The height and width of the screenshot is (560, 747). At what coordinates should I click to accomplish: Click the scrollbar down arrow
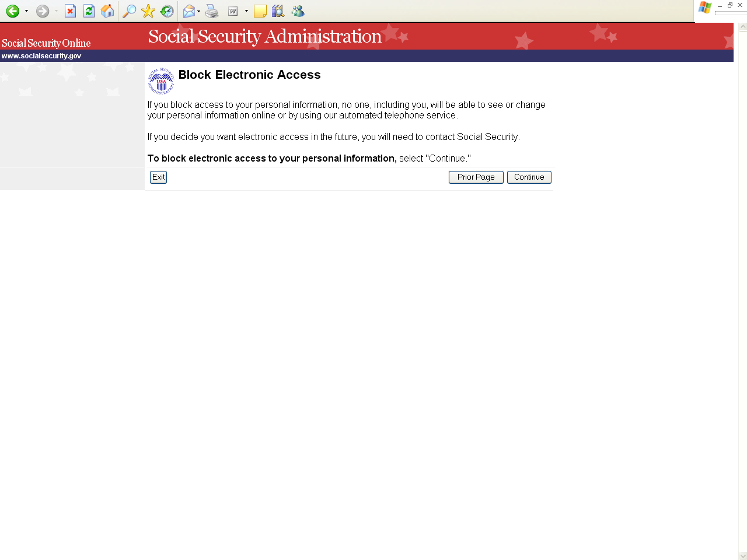pyautogui.click(x=743, y=556)
